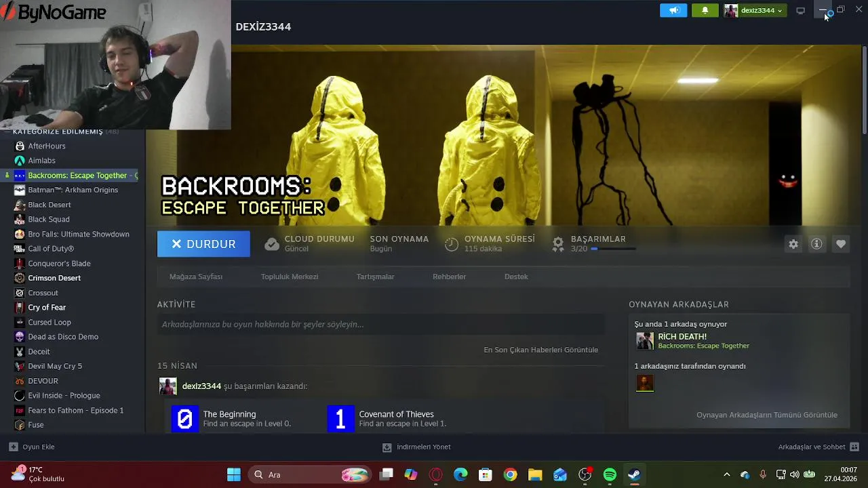Image resolution: width=868 pixels, height=488 pixels.
Task: Open Steam announcements megaphone button
Action: coord(673,10)
